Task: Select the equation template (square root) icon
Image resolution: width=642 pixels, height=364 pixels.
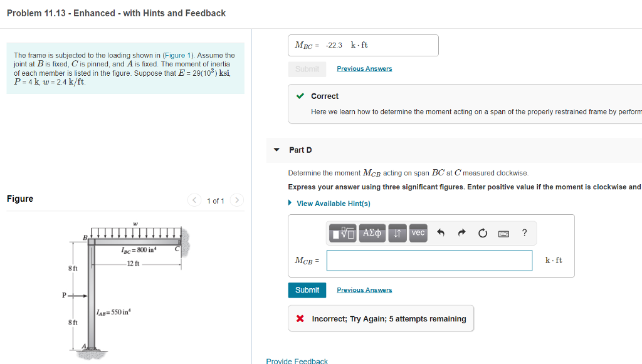Action: click(344, 232)
